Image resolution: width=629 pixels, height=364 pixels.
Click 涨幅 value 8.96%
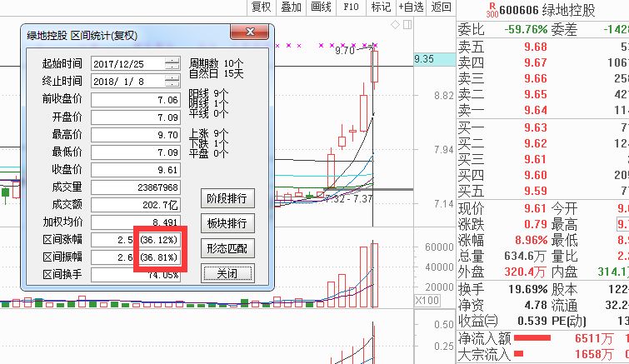(x=532, y=240)
